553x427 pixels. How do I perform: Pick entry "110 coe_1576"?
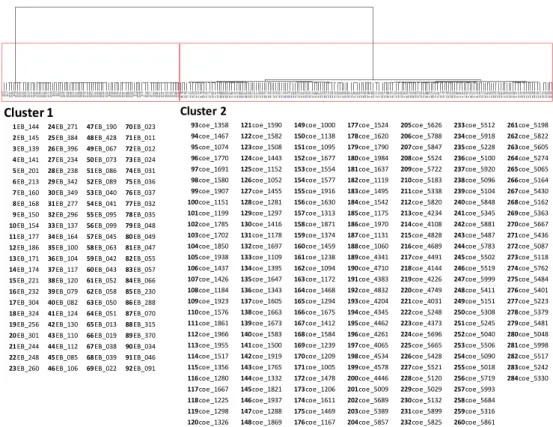click(208, 312)
